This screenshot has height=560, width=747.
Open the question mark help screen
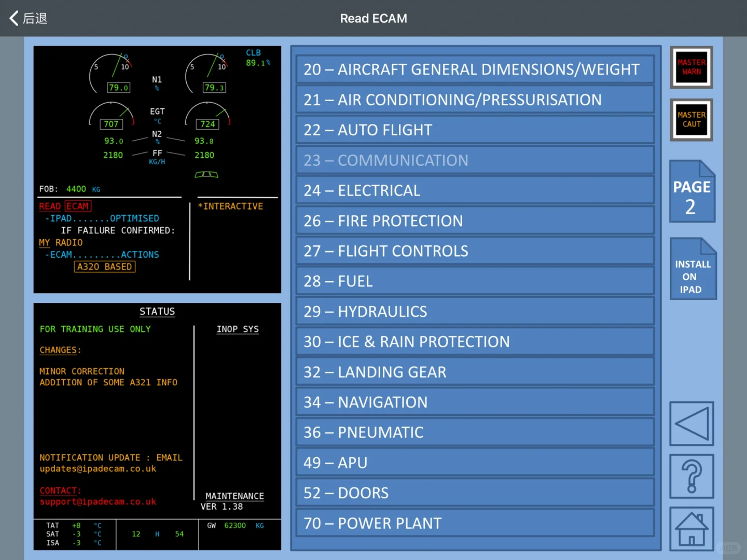click(x=692, y=477)
